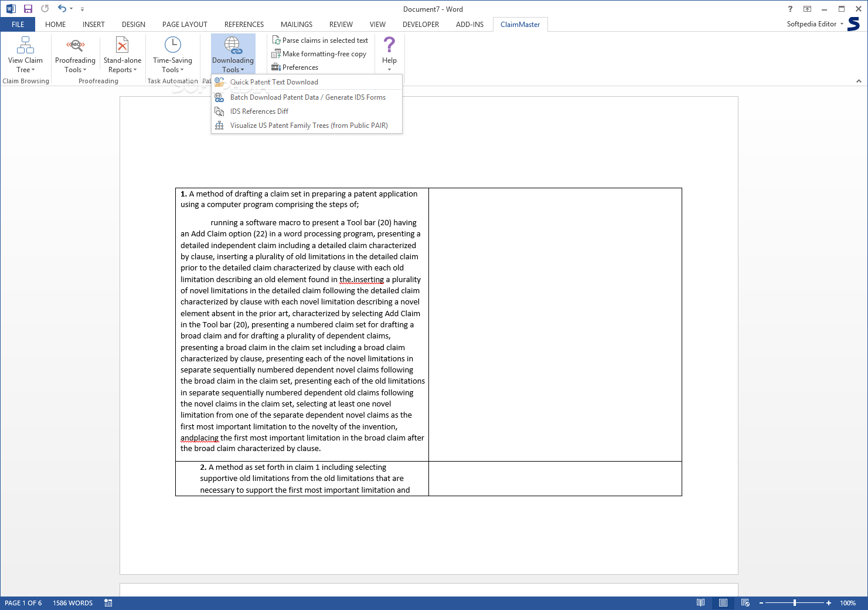This screenshot has width=868, height=610.
Task: Zoom out with the minus button
Action: (x=761, y=603)
